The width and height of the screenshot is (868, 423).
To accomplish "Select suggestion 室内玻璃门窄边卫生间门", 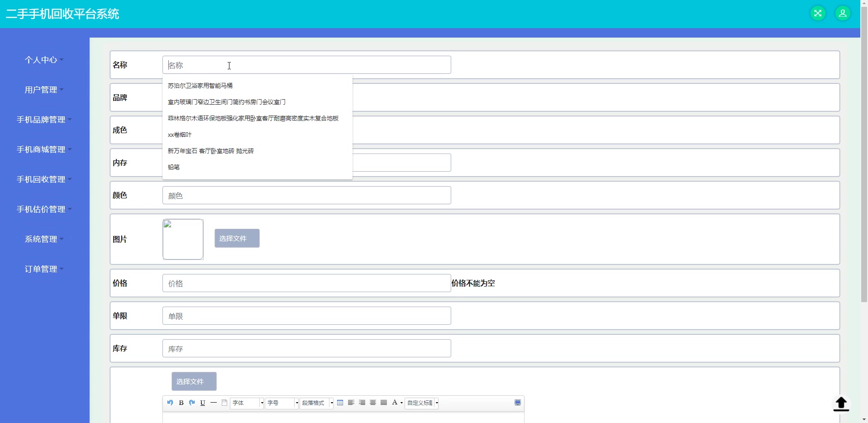I will tap(257, 102).
